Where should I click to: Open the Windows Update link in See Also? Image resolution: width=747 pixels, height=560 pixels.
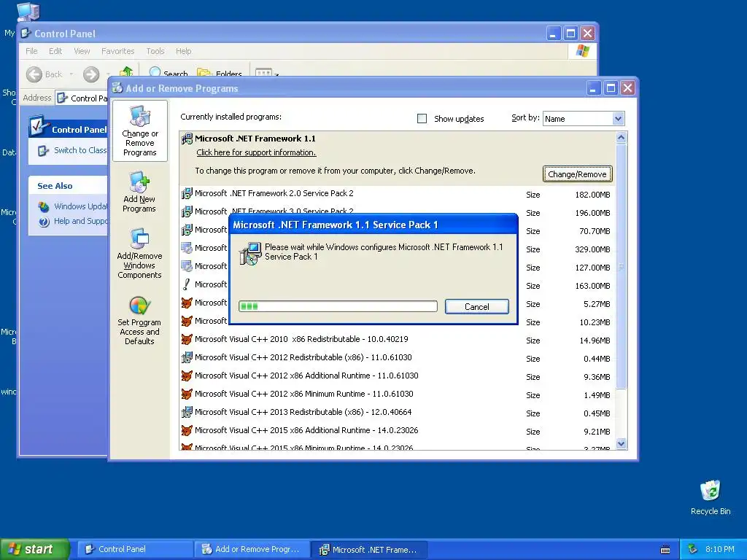80,206
